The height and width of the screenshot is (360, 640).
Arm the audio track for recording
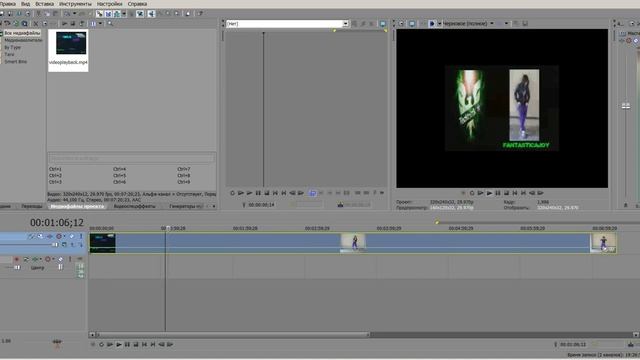(x=16, y=259)
